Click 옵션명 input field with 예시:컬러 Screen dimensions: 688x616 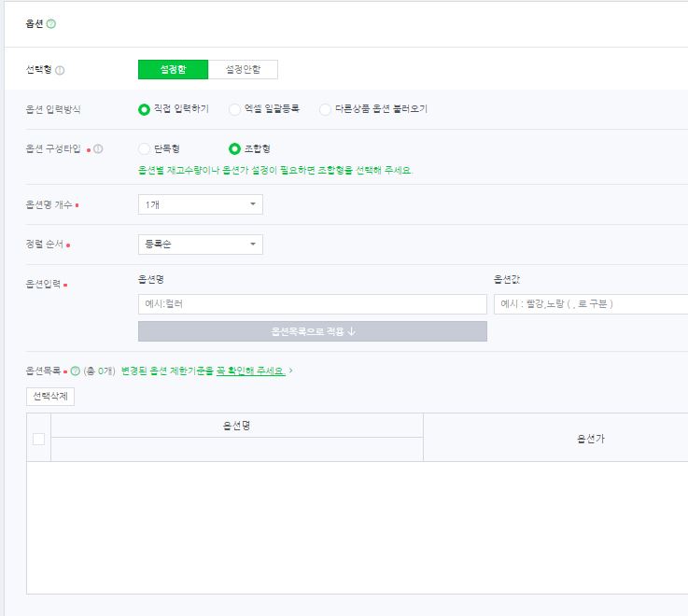tap(313, 304)
